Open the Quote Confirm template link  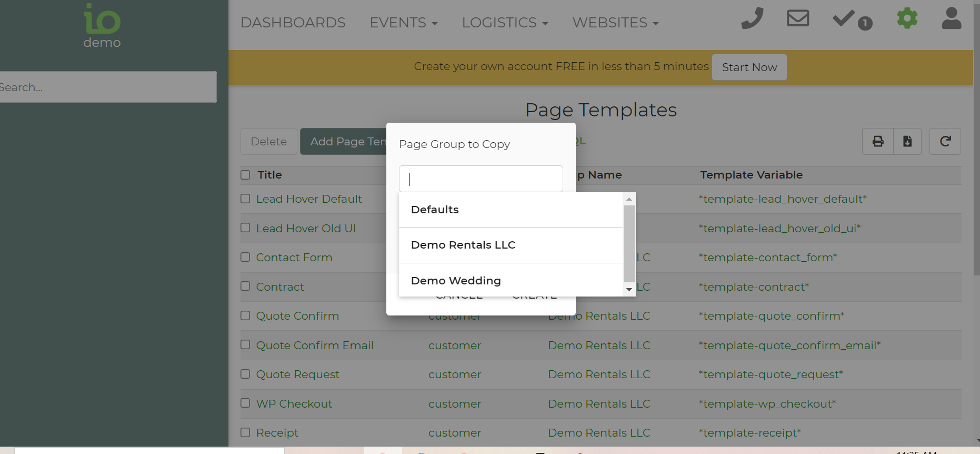click(x=297, y=316)
